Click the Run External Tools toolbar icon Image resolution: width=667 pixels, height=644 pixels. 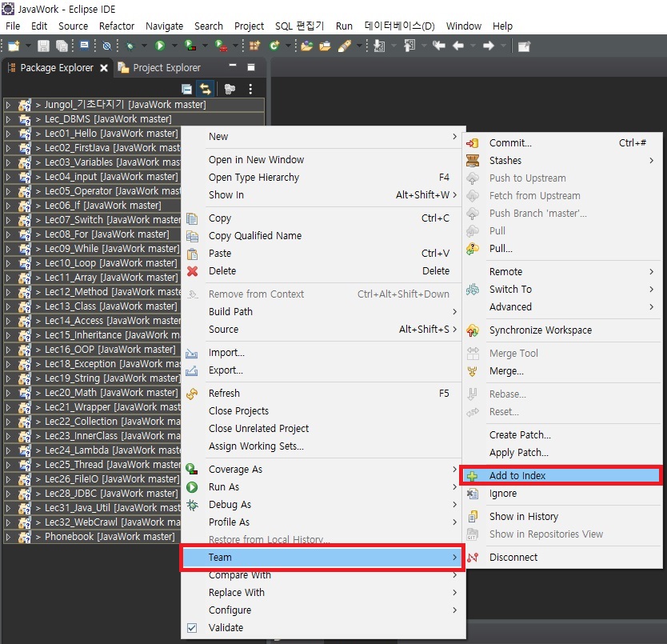[x=221, y=46]
